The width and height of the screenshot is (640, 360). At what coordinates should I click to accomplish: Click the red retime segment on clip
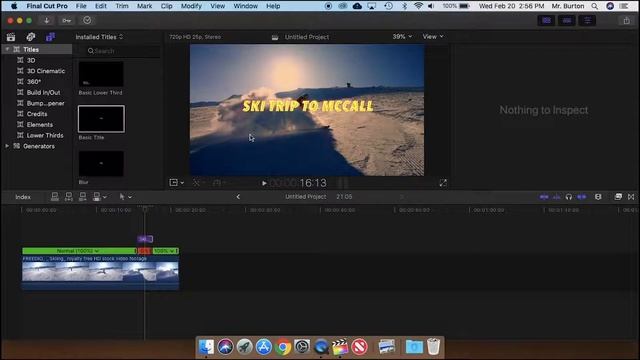[x=144, y=251]
